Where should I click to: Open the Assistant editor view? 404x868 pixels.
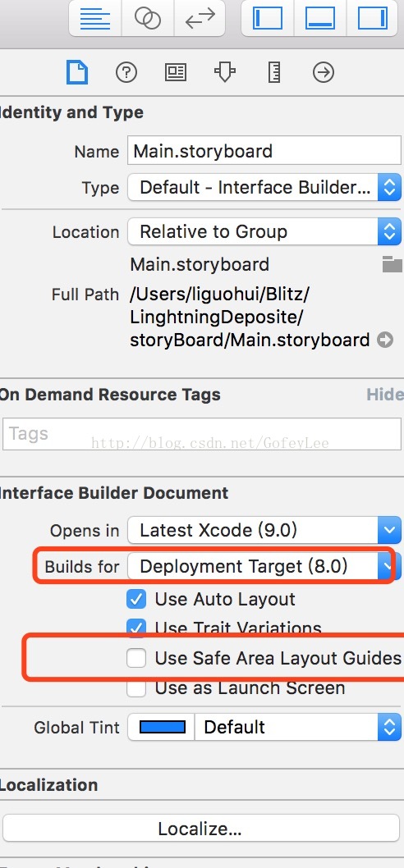(x=148, y=18)
